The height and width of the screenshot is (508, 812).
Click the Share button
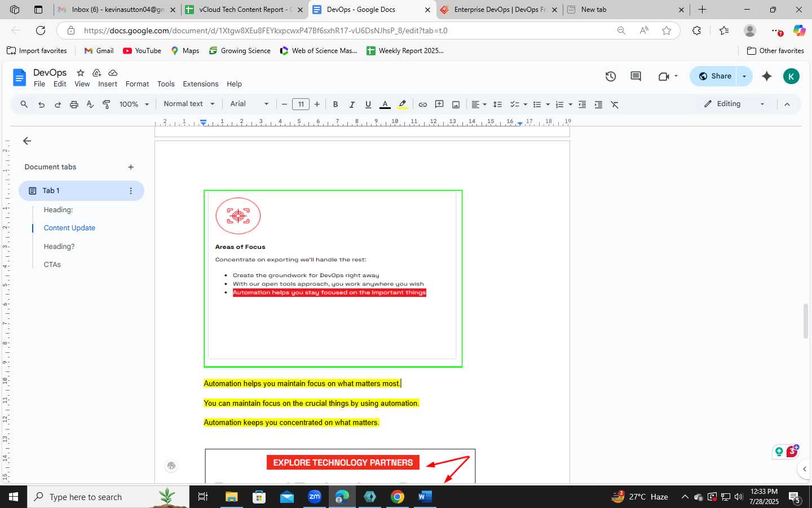click(x=714, y=76)
